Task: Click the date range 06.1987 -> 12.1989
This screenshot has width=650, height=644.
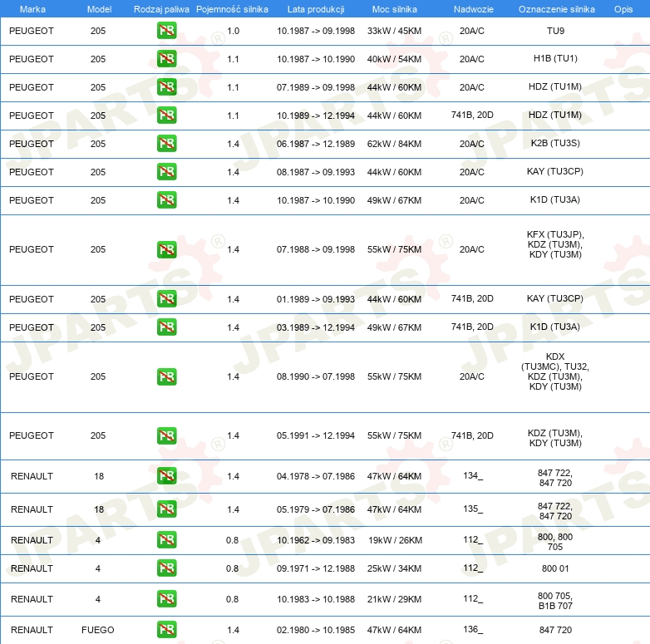Action: point(316,144)
